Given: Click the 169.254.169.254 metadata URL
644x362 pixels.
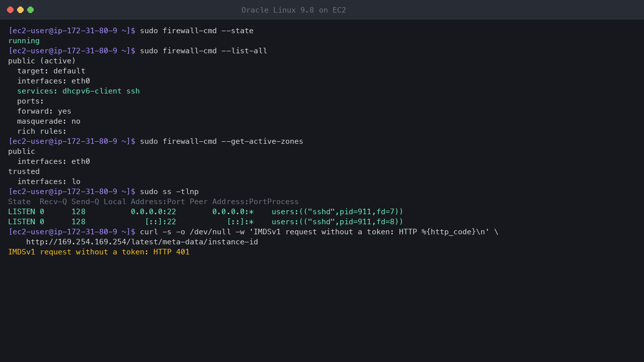Looking at the screenshot, I should [x=142, y=242].
